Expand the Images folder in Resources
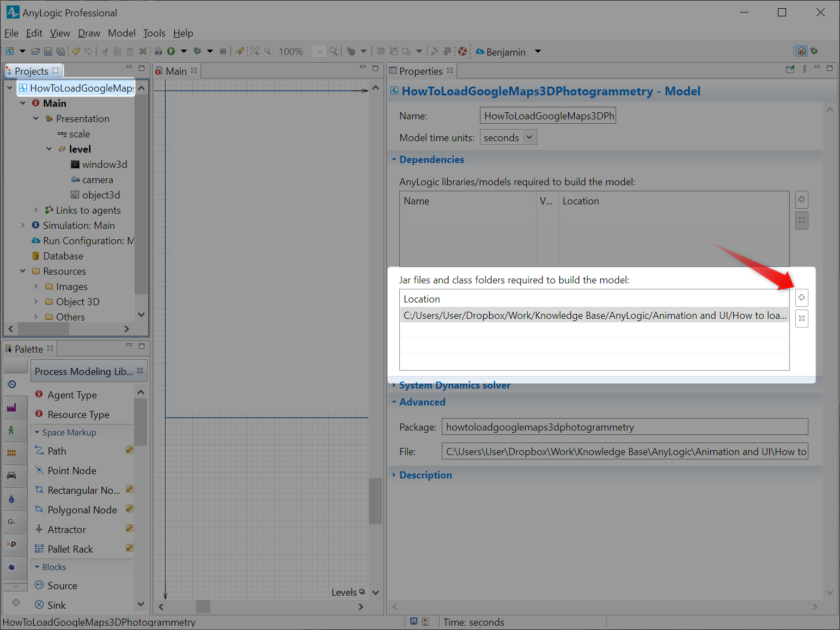The width and height of the screenshot is (840, 630). 35,286
